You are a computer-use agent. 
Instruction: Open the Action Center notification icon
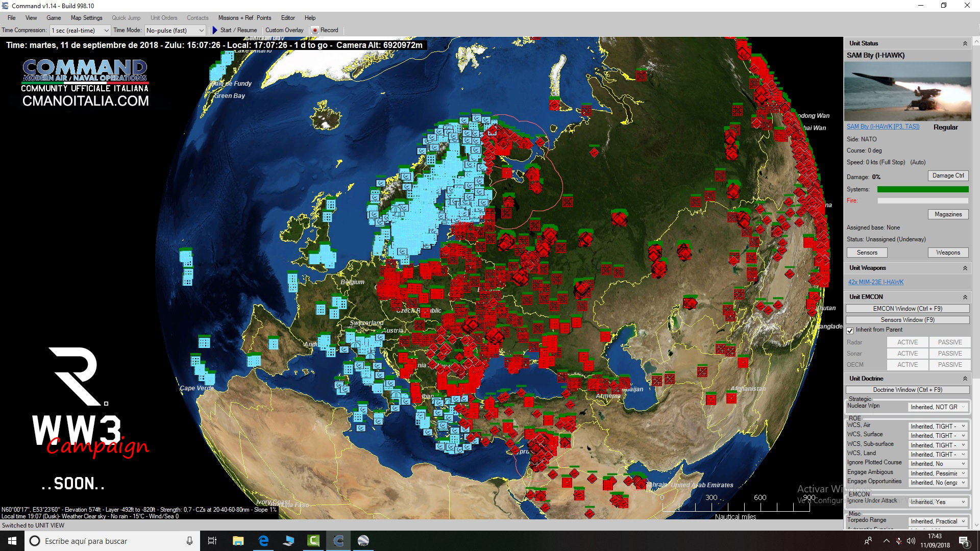point(964,541)
